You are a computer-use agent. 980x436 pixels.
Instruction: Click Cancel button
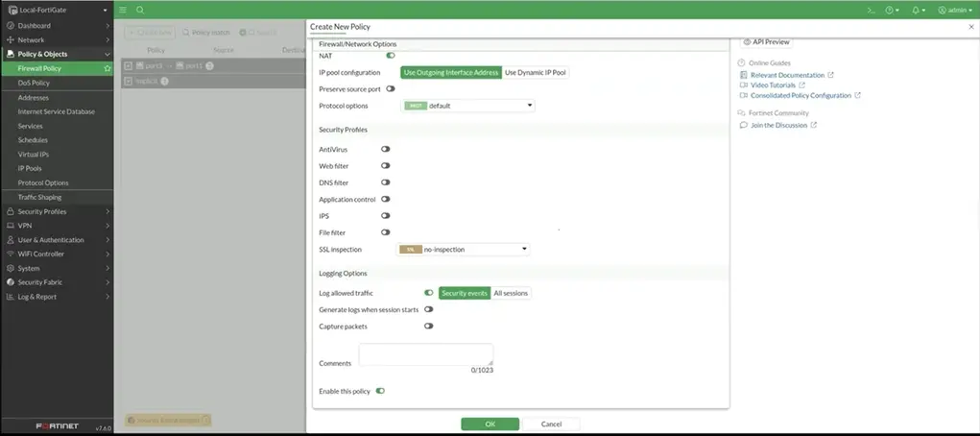551,424
